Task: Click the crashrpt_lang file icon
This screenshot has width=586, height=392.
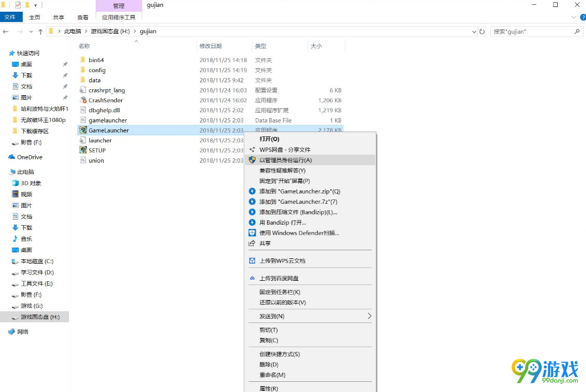Action: click(83, 90)
